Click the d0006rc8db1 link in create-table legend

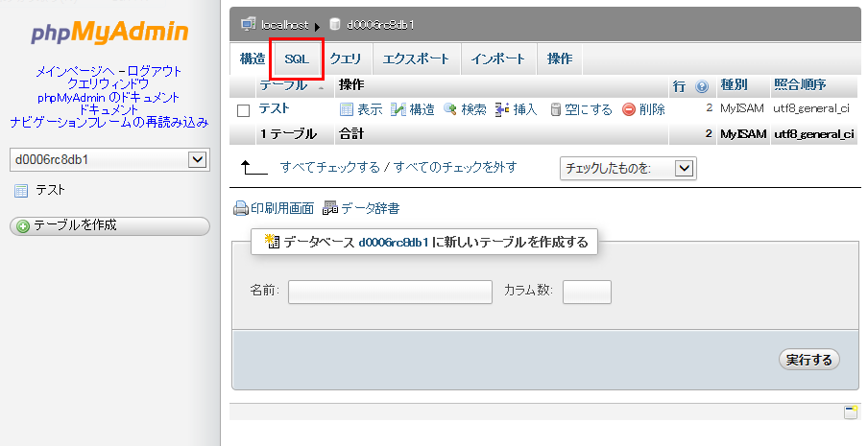pyautogui.click(x=394, y=242)
